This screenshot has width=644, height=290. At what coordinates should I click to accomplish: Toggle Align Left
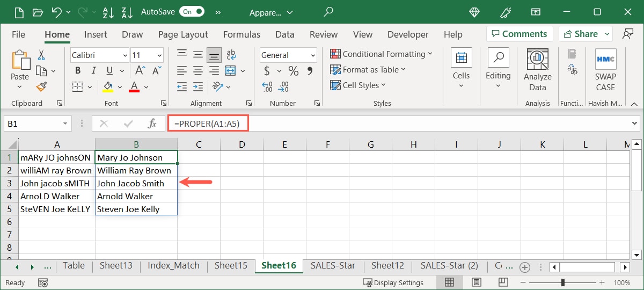point(182,71)
